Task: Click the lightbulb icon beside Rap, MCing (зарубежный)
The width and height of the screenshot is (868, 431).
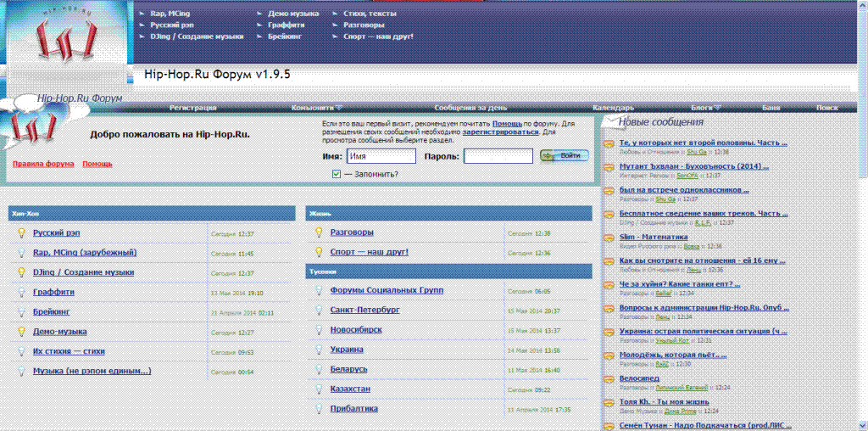Action: coord(21,253)
